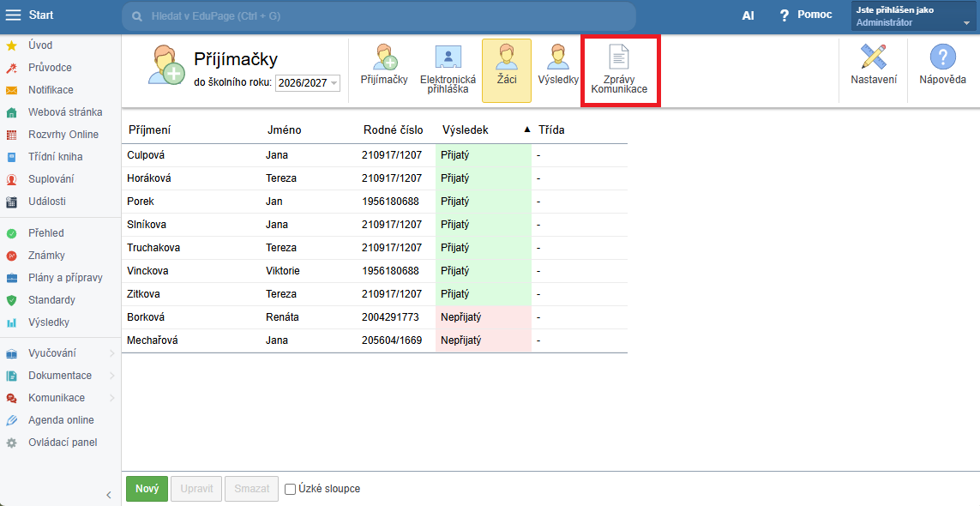Expand the Administrátor account dropdown

click(x=912, y=16)
